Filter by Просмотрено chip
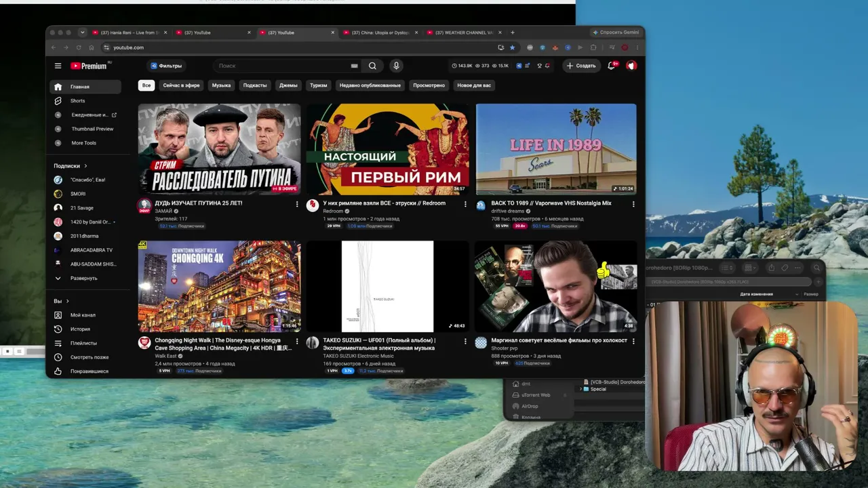The image size is (868, 488). pos(429,85)
